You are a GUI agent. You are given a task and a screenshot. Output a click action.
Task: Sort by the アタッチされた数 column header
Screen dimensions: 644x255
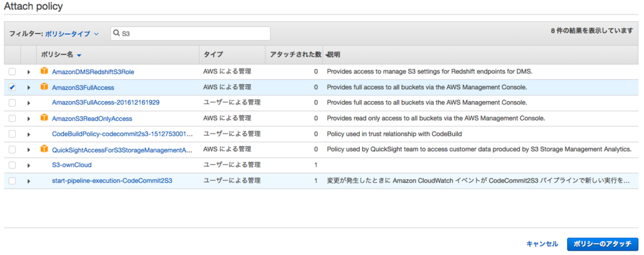(x=295, y=55)
